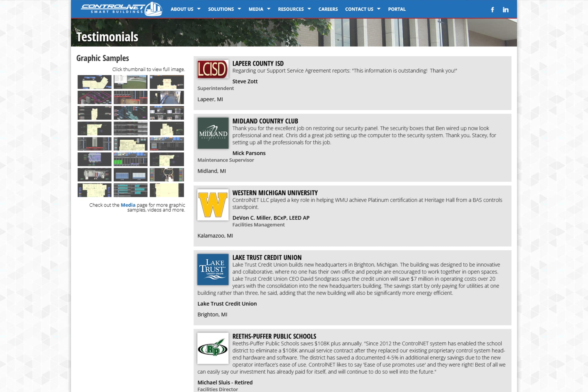View the teal 3D chiller piping thumbnail
Screen dimensions: 588x392
[130, 113]
